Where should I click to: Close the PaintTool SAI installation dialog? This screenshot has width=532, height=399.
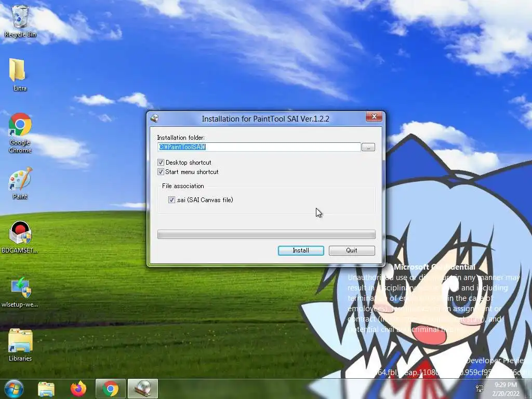point(374,117)
